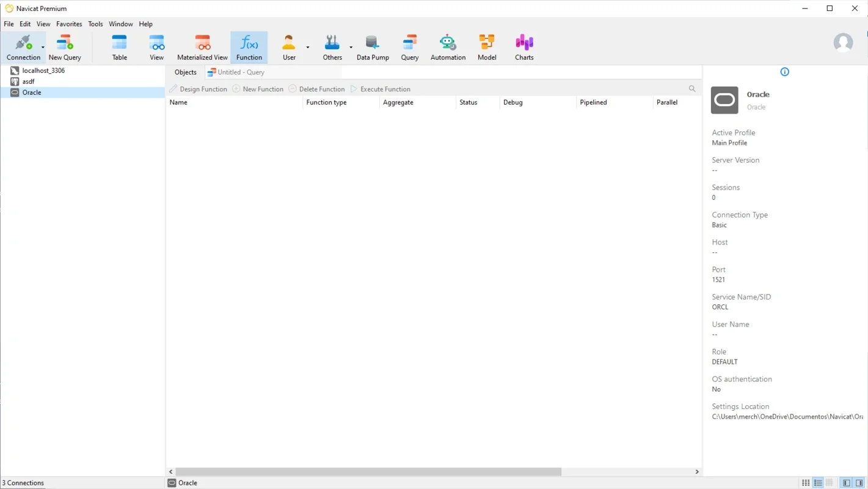This screenshot has height=489, width=868.
Task: Open the Query toolbar icon
Action: [x=410, y=48]
